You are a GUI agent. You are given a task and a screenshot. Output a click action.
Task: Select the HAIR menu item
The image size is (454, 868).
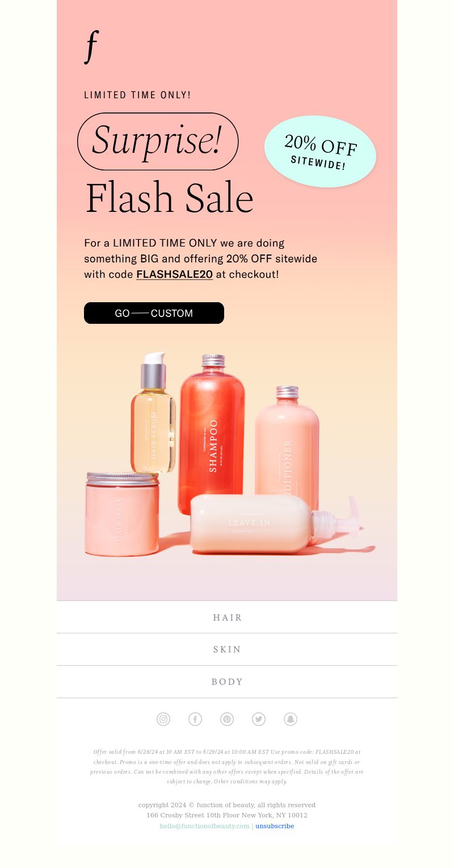(227, 617)
